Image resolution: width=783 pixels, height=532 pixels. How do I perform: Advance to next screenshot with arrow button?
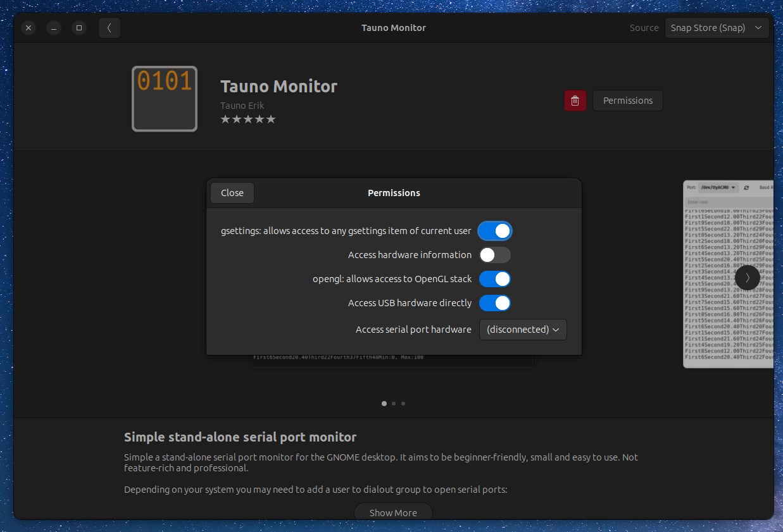747,278
